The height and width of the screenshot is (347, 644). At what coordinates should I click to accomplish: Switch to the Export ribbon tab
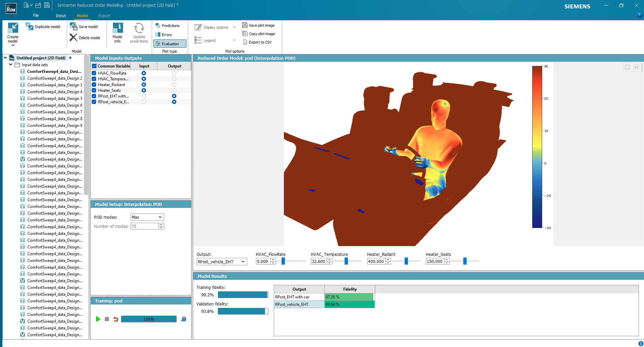coord(104,16)
